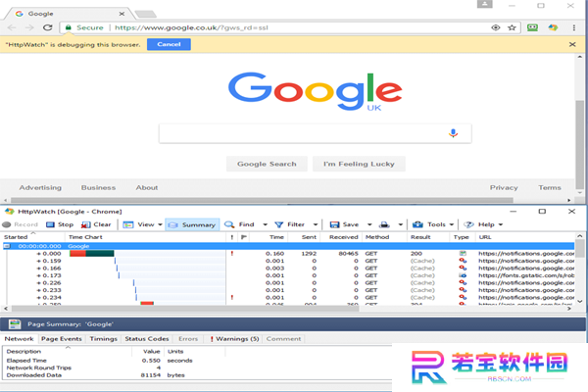The height and width of the screenshot is (392, 588).
Task: Expand the Find dropdown arrow
Action: tap(266, 224)
